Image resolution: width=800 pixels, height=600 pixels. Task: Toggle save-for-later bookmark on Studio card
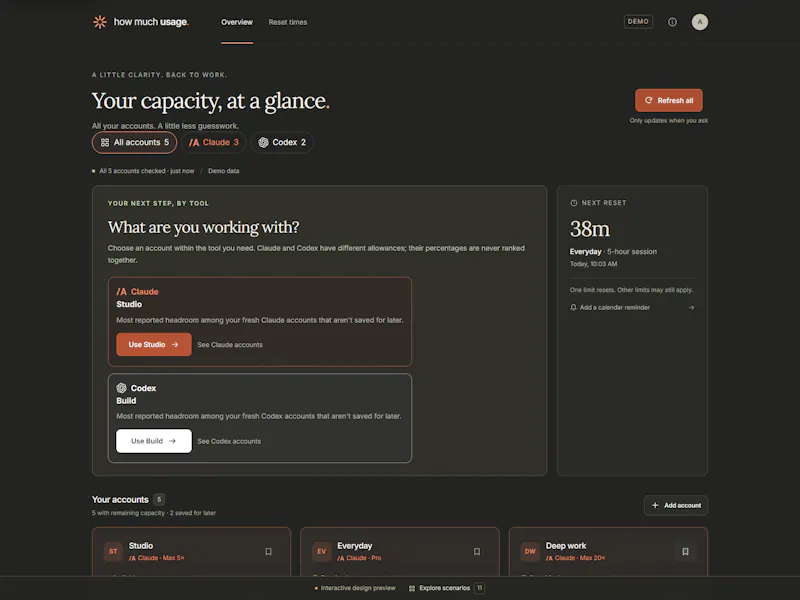pos(268,552)
